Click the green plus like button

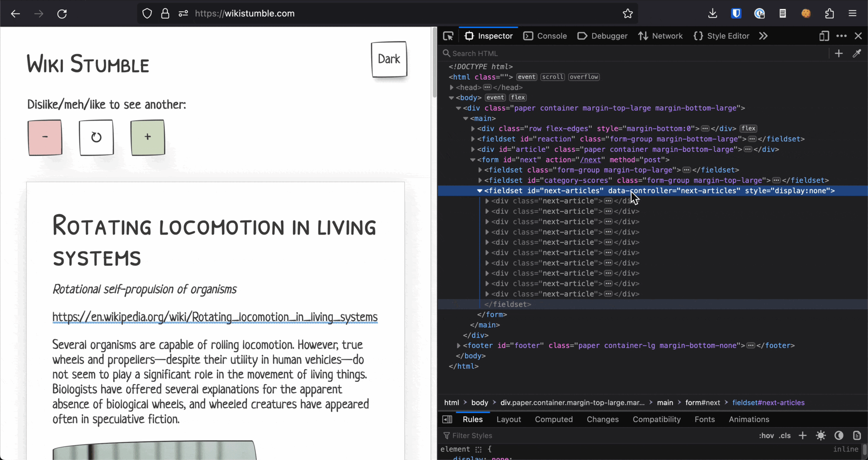pyautogui.click(x=148, y=137)
